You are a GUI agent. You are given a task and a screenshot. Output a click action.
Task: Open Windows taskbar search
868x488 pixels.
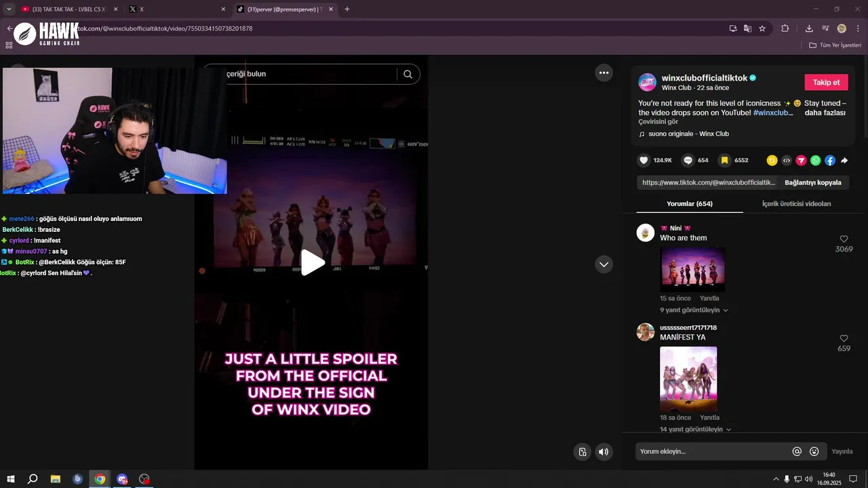tap(33, 479)
